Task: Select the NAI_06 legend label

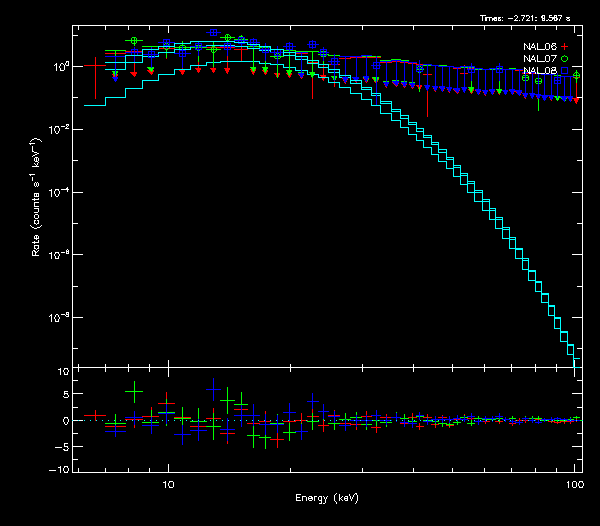Action: (x=539, y=47)
